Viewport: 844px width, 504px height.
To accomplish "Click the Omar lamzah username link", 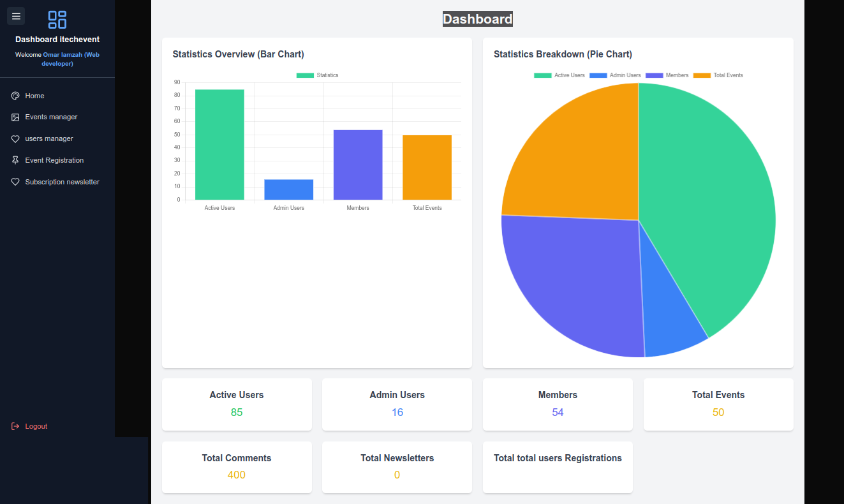I will click(71, 55).
